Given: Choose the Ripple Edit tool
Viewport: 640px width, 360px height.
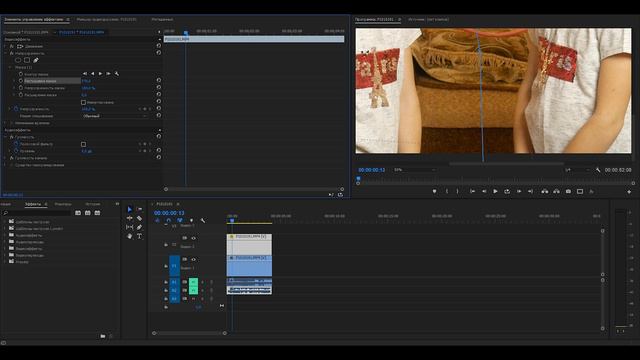Looking at the screenshot, I should click(130, 218).
